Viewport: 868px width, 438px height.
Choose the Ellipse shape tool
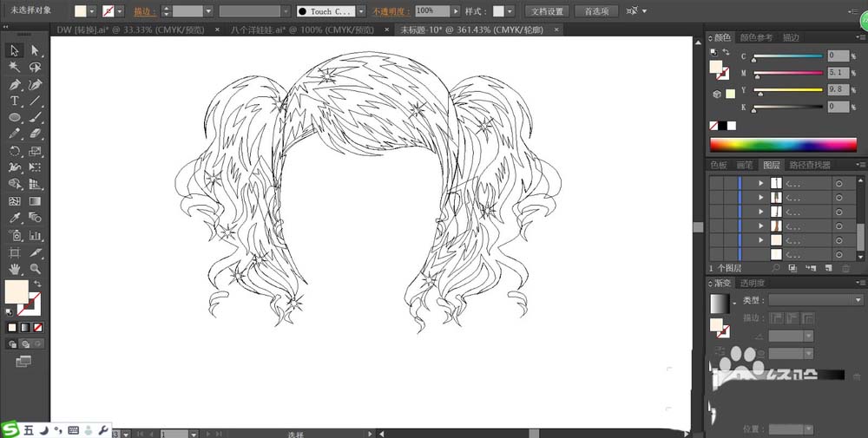[x=15, y=117]
